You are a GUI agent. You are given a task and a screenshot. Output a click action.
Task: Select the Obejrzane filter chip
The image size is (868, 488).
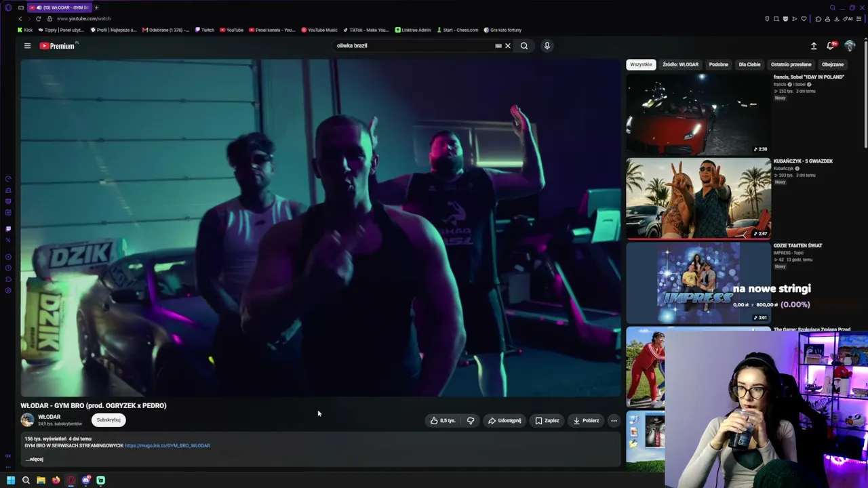coord(833,64)
